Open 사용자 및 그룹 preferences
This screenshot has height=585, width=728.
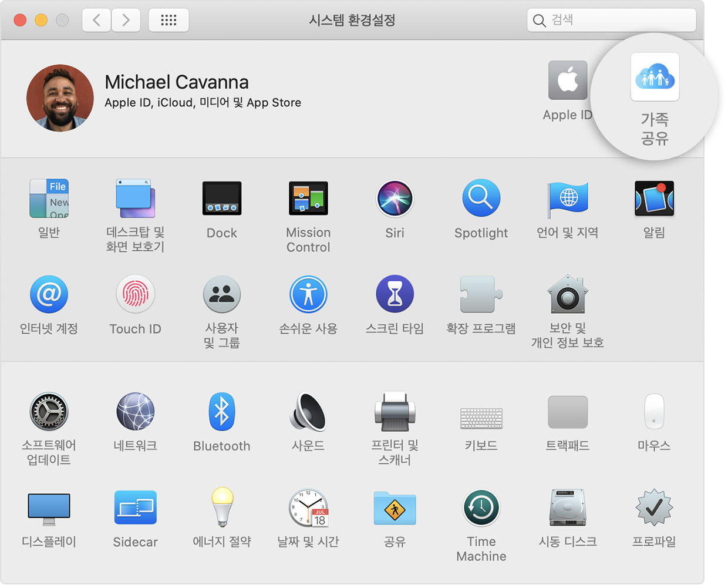click(x=222, y=294)
